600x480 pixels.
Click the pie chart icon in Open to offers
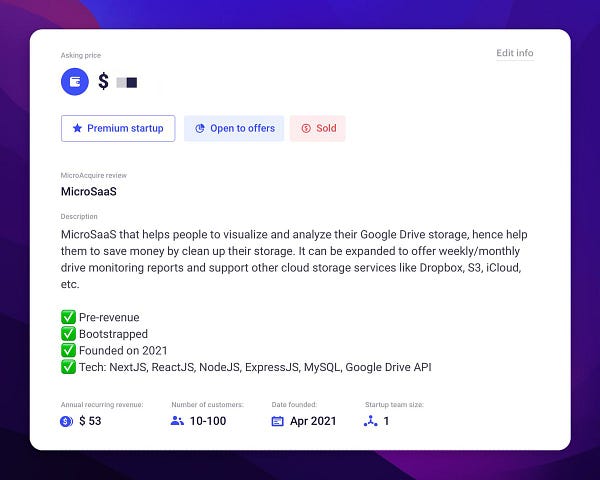(200, 128)
